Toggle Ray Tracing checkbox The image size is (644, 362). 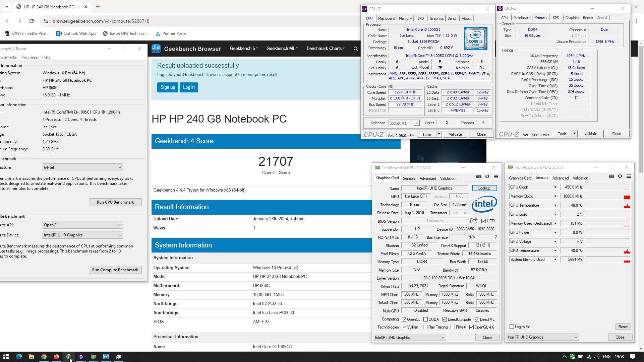[x=425, y=327]
